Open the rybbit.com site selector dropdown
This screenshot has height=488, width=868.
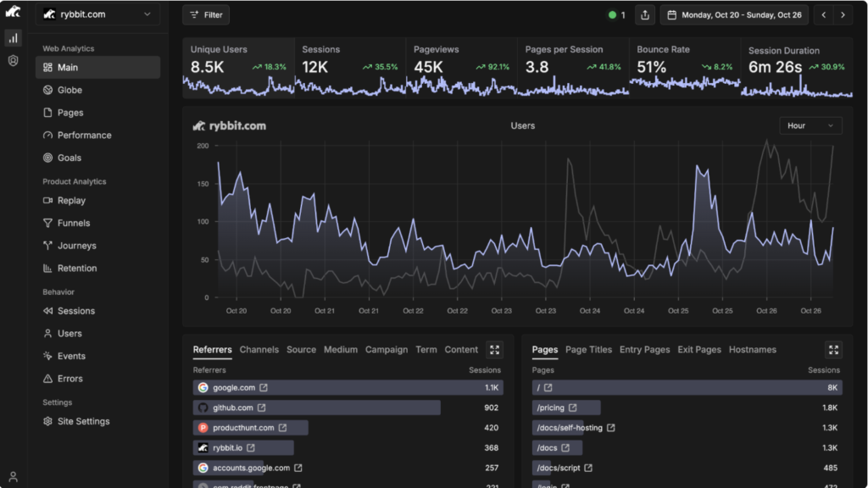point(98,14)
